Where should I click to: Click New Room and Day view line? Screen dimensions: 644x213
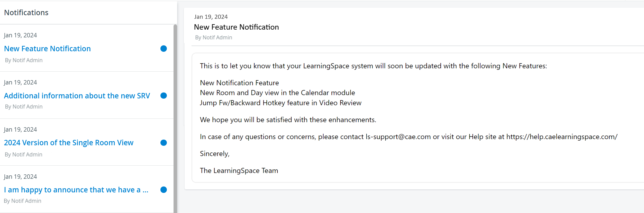[x=277, y=93]
